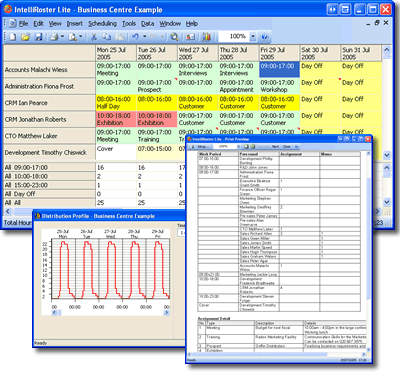
Task: Open the Tools menu
Action: click(x=129, y=24)
